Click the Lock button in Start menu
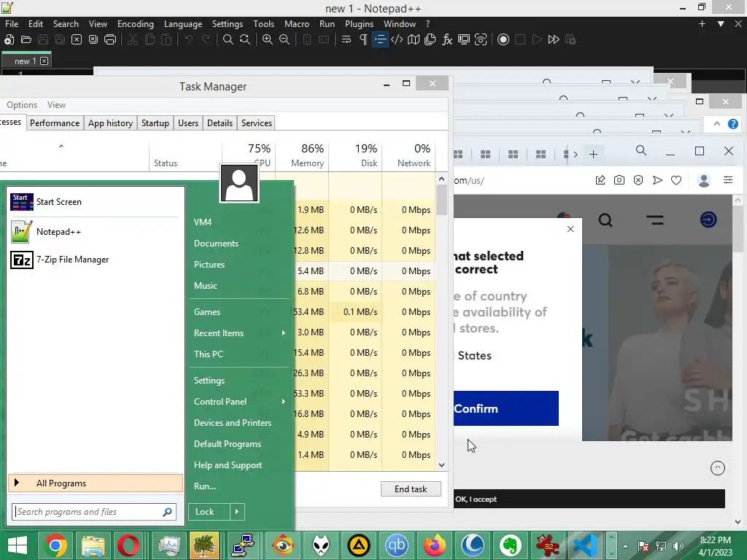Image resolution: width=747 pixels, height=560 pixels. (x=209, y=511)
